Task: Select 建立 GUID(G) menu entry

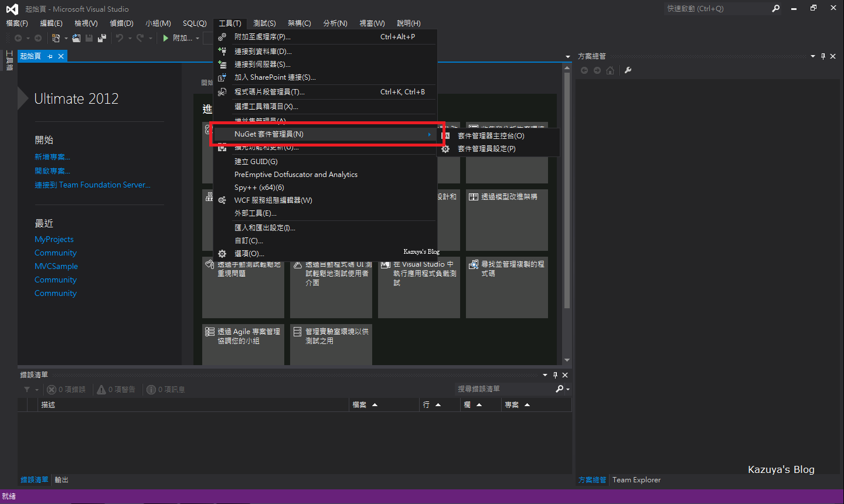Action: [x=325, y=162]
